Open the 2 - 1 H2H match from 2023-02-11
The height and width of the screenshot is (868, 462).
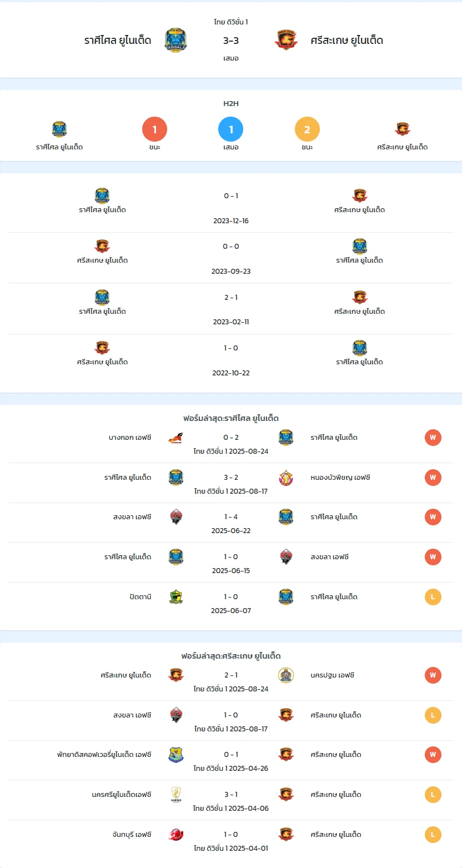click(231, 309)
